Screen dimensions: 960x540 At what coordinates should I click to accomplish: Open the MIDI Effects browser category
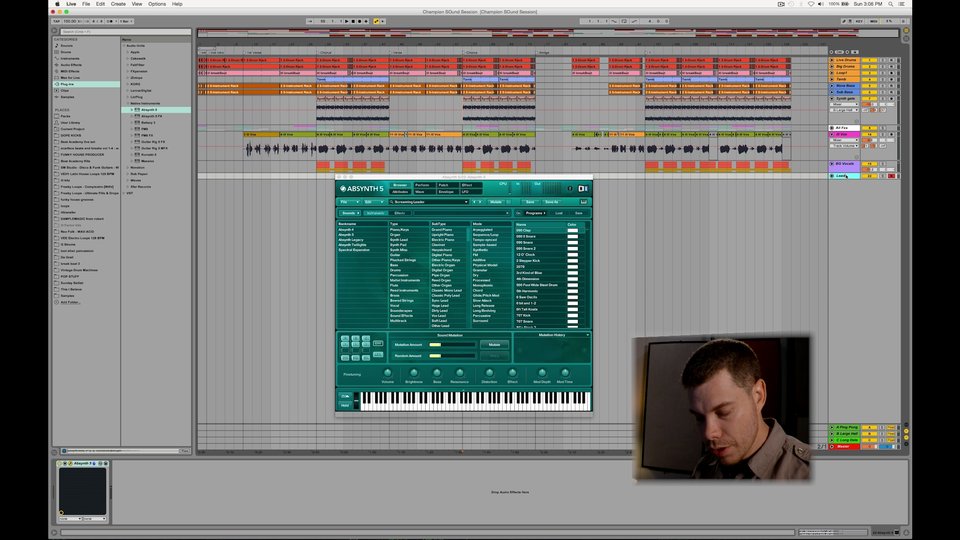point(69,71)
